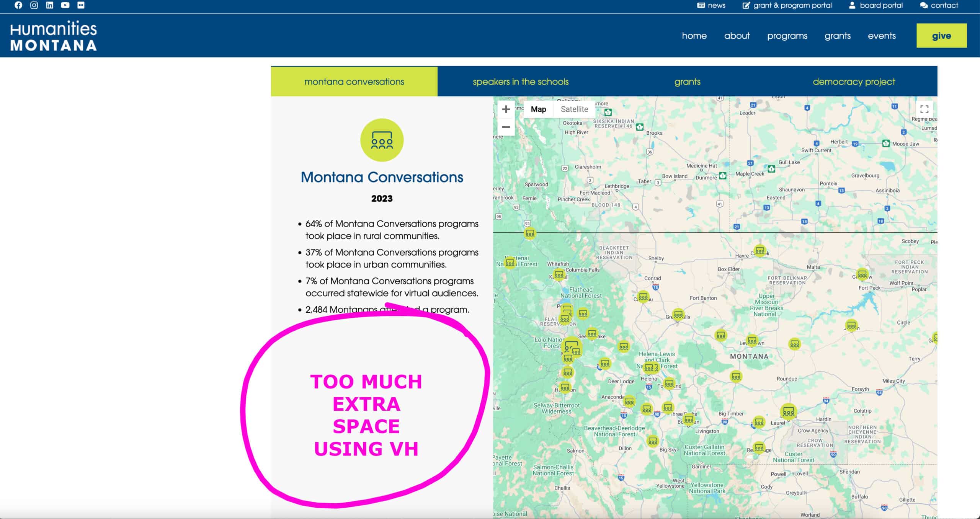The width and height of the screenshot is (980, 519).
Task: Switch to the Map view type
Action: click(538, 109)
